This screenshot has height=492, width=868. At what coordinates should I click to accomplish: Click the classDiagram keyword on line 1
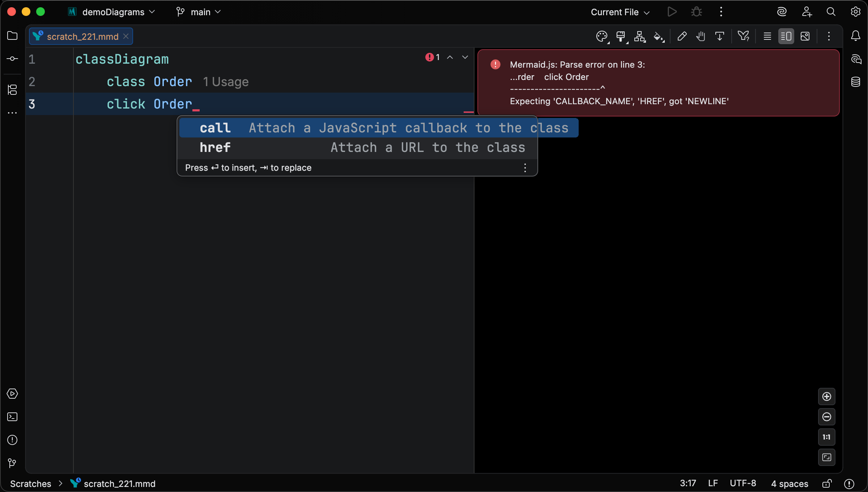click(122, 59)
